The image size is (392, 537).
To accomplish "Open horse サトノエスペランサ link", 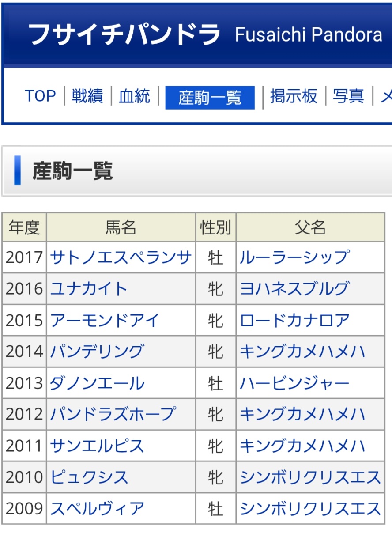I will (x=121, y=257).
